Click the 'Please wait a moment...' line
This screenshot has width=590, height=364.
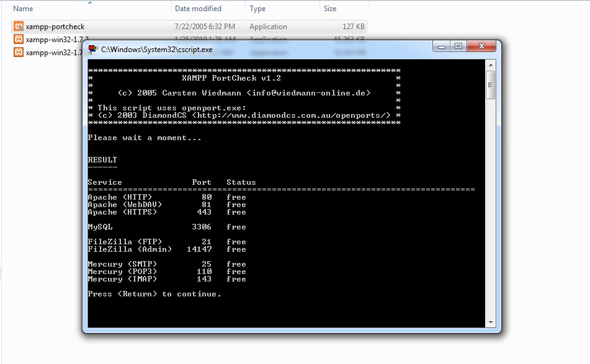point(145,138)
